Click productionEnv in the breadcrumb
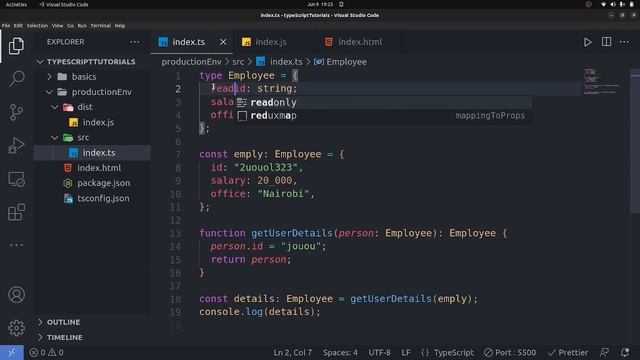Screen dimensions: 640x360 (191, 62)
